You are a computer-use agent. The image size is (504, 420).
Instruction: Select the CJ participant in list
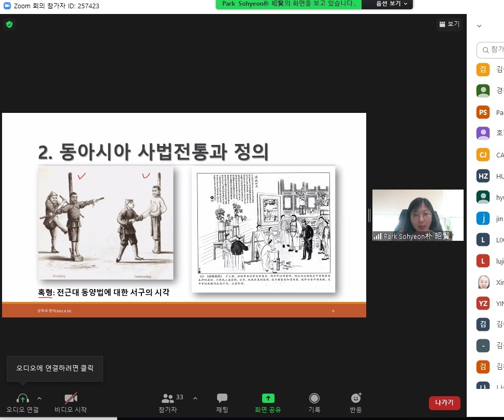click(483, 155)
